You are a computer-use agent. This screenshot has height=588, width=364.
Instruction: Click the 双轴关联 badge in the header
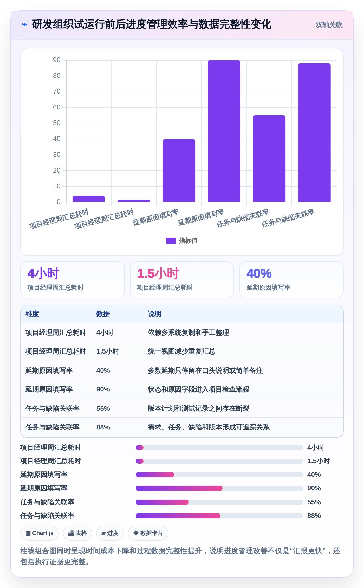click(329, 25)
